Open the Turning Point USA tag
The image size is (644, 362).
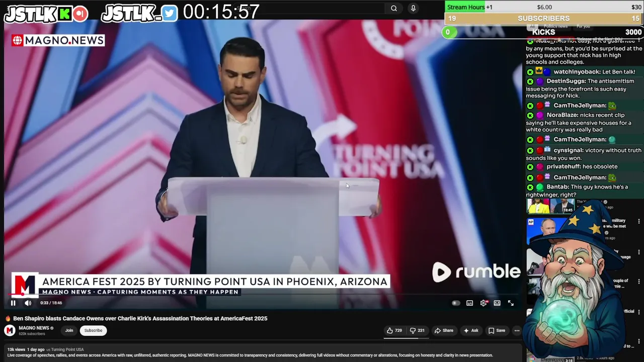point(67,349)
